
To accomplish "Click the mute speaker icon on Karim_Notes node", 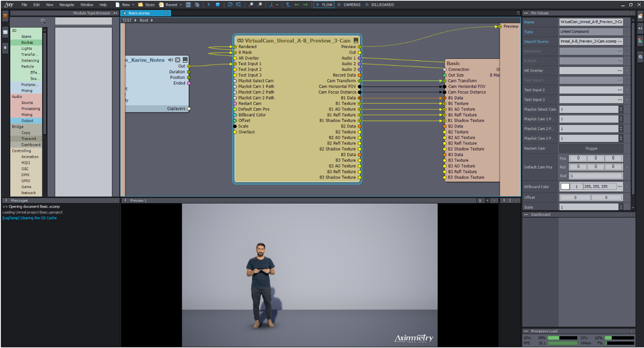I will click(170, 60).
